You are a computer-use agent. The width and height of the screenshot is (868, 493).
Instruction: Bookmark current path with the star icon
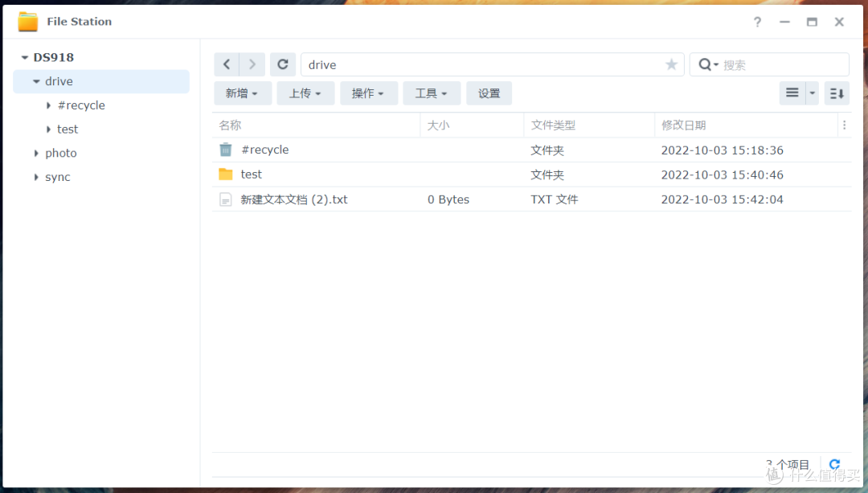point(671,65)
